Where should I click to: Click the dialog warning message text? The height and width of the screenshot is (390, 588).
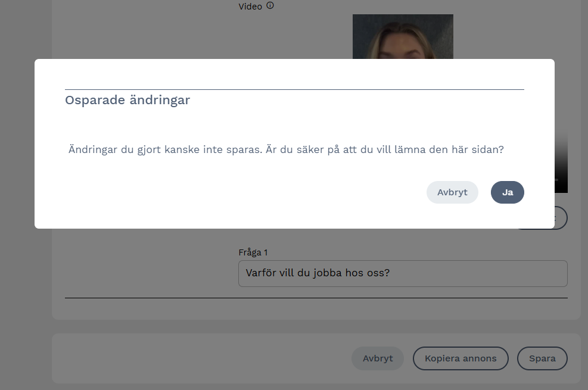(286, 149)
